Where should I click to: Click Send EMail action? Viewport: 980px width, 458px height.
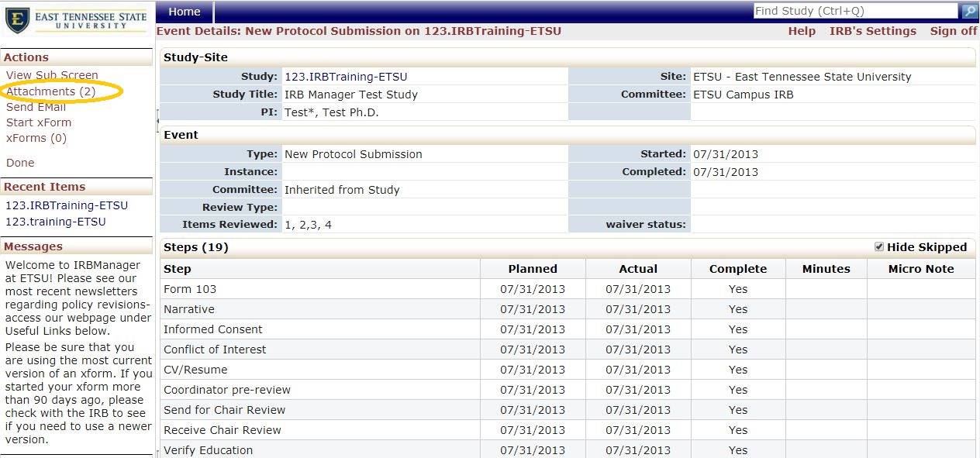coord(36,107)
